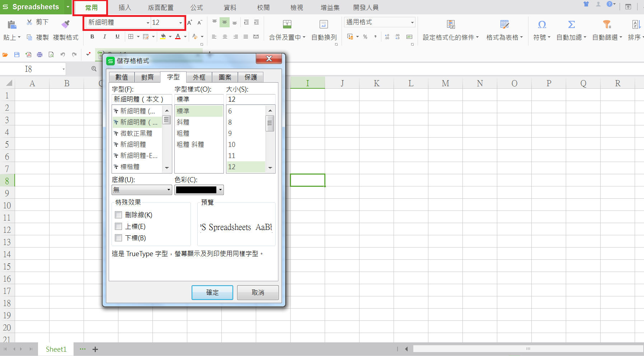Open the number format dropdown 通用格式
The height and width of the screenshot is (356, 644).
412,22
